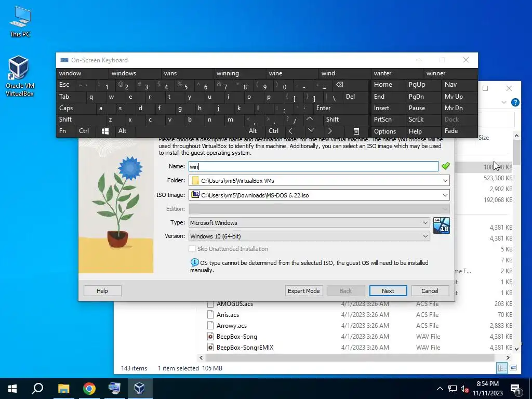Click the wizard Help button
Screen dimensions: 532x399
click(x=102, y=291)
